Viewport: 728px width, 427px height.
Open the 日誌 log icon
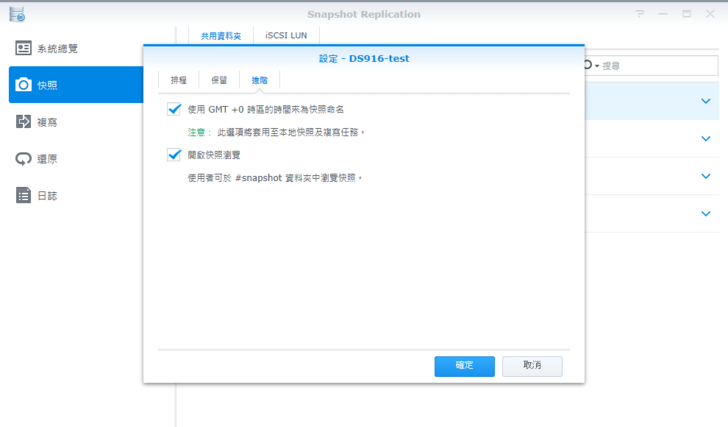tap(23, 196)
